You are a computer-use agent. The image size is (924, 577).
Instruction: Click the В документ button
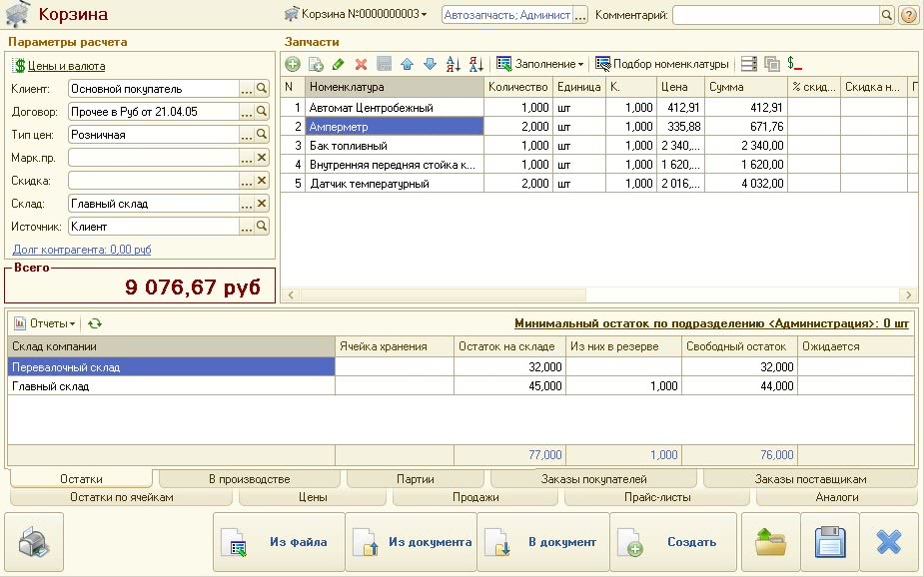(x=543, y=542)
